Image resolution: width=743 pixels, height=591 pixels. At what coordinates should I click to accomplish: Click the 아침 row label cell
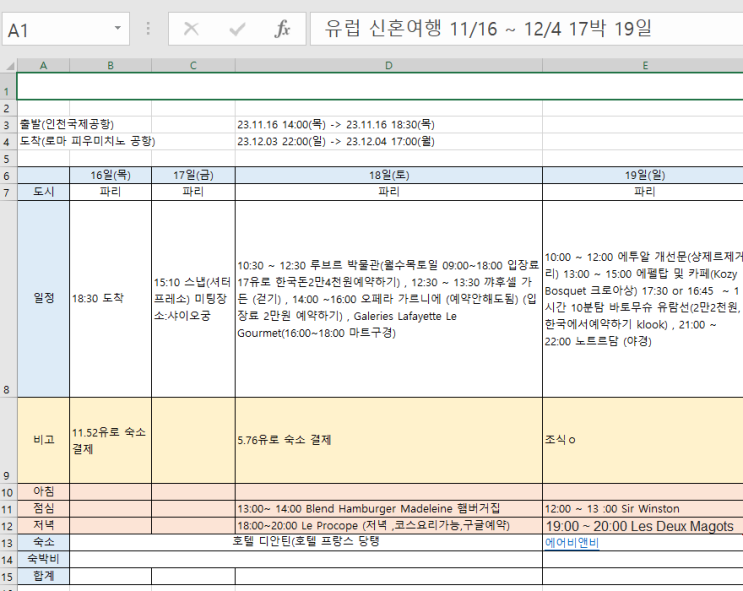tap(43, 491)
